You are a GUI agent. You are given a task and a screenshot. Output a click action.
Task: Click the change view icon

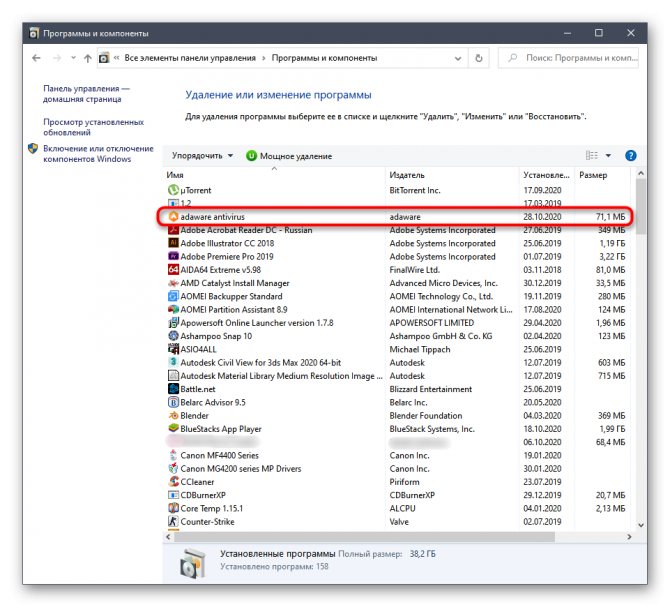[591, 155]
